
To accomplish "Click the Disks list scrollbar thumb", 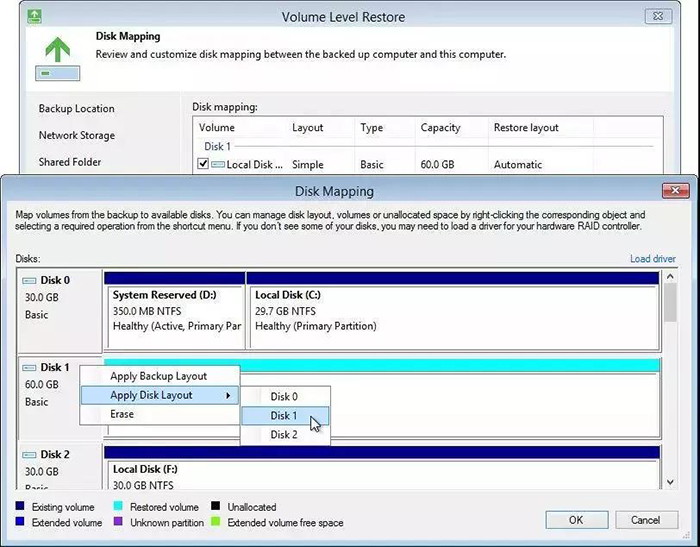I will tap(670, 303).
